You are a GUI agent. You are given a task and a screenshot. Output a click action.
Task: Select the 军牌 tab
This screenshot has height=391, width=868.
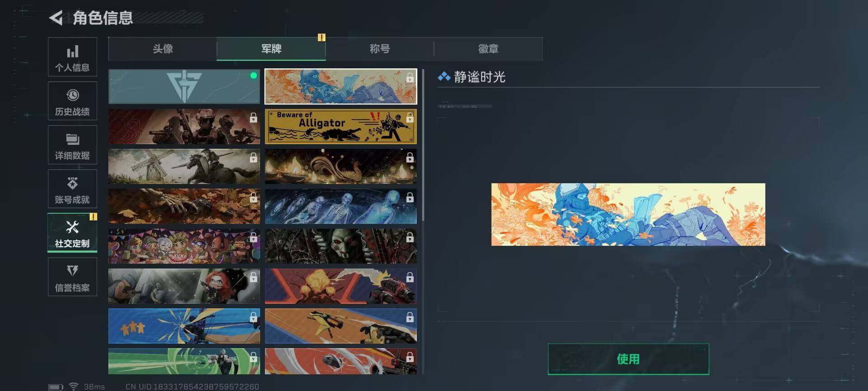coord(271,49)
